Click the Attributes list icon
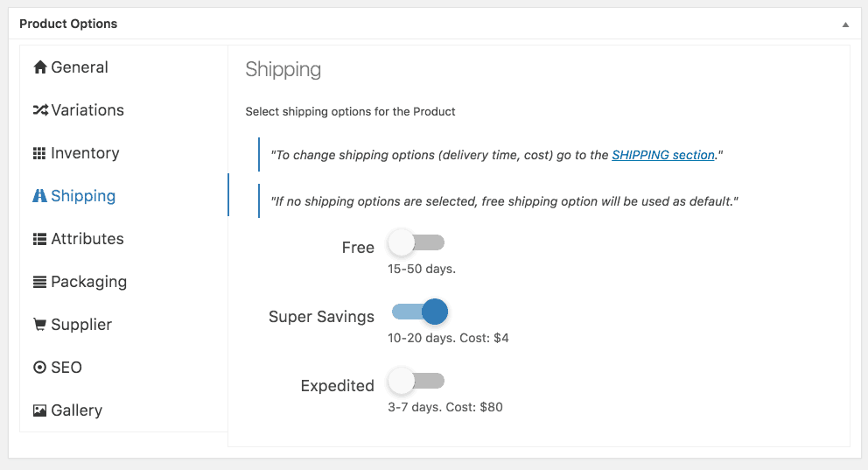This screenshot has width=868, height=470. (x=40, y=239)
